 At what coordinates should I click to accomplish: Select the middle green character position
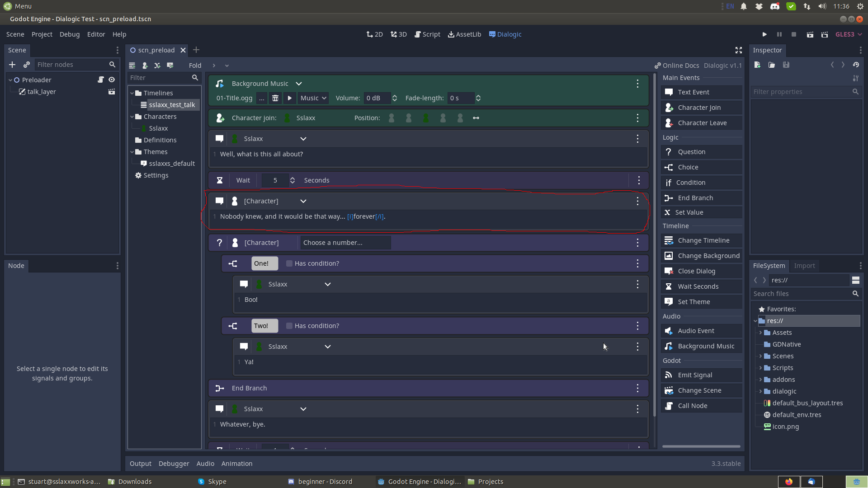pos(426,118)
